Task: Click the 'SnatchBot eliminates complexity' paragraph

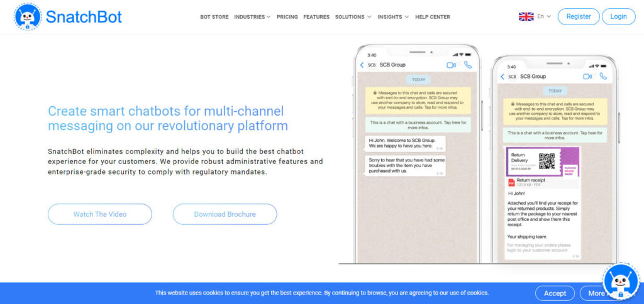Action: 186,161
